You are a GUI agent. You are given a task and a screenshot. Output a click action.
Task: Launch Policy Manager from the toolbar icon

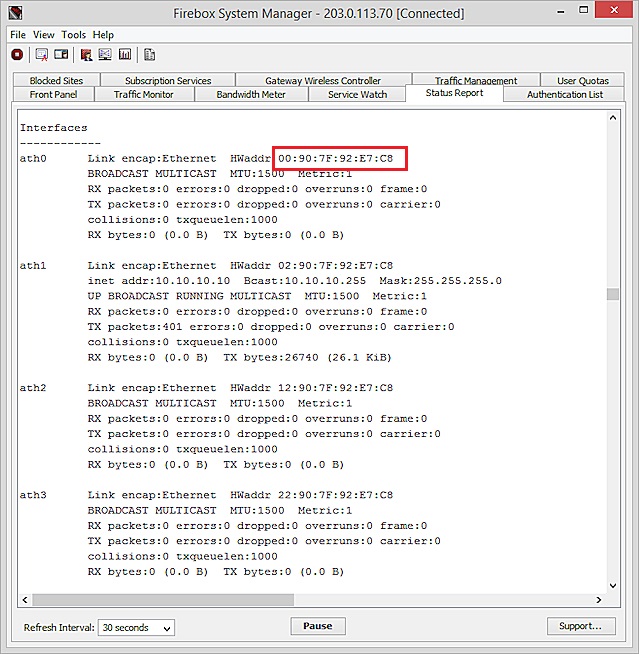coord(86,55)
